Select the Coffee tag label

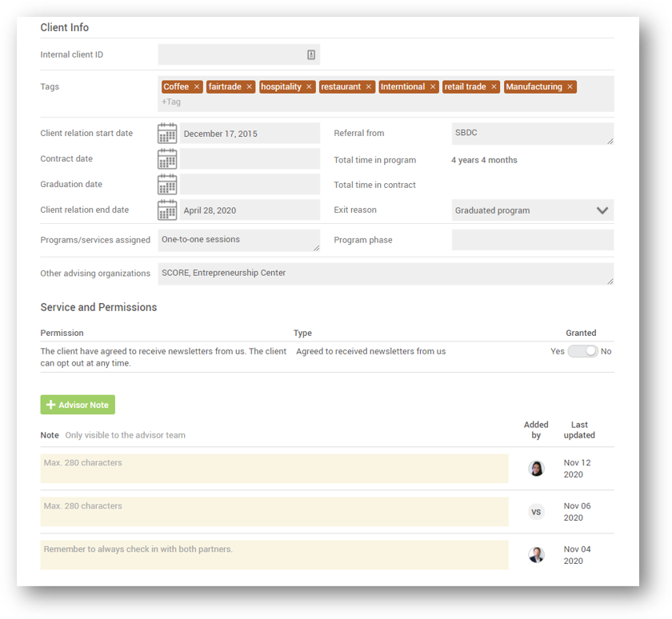(x=176, y=86)
